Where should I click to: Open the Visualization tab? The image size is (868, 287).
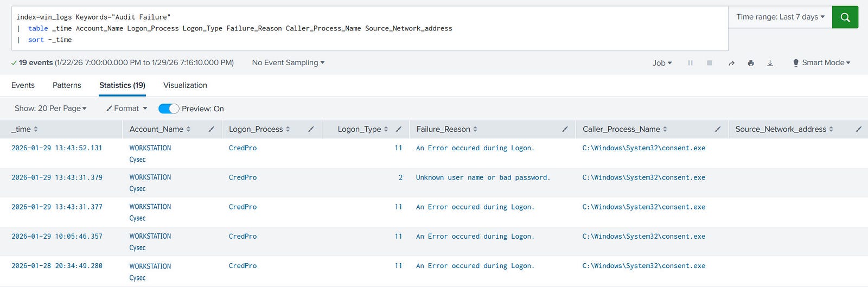click(185, 85)
